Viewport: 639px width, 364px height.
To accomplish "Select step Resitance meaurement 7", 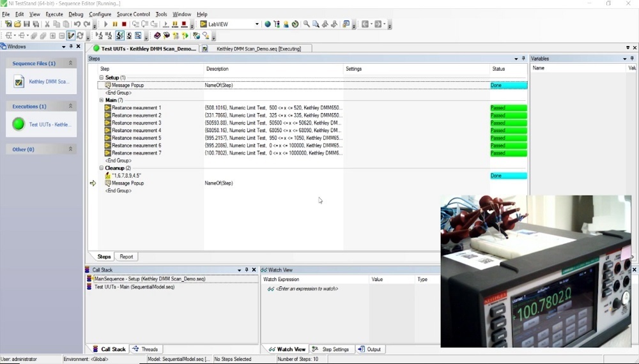I will (137, 153).
